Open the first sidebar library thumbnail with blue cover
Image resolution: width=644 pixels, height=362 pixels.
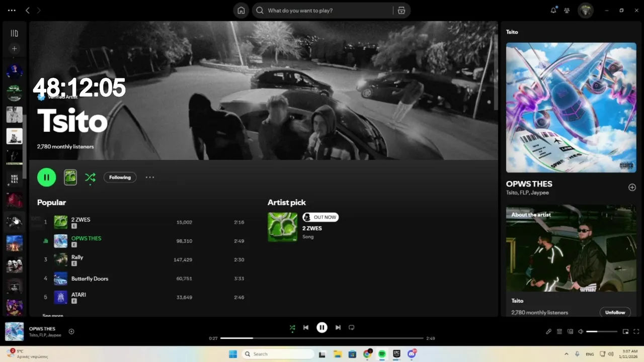pyautogui.click(x=15, y=71)
